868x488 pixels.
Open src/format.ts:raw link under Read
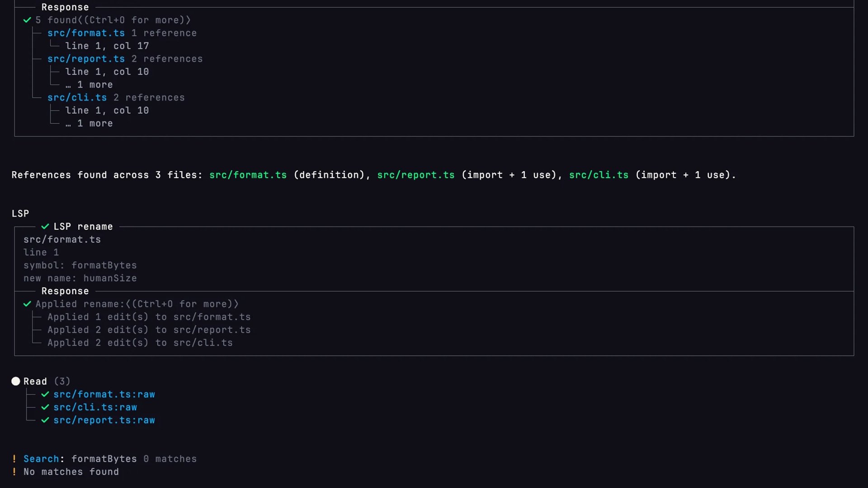104,394
